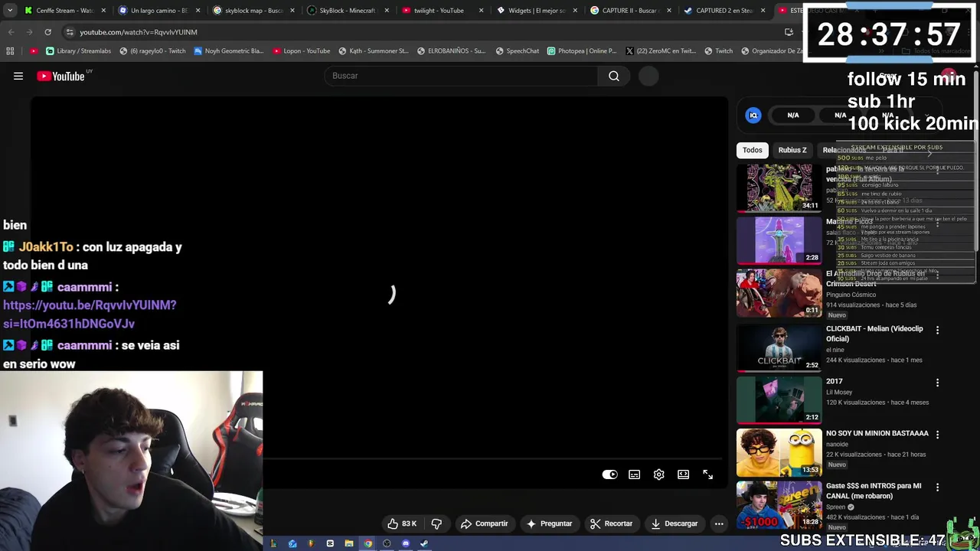Dislike the video
980x551 pixels.
pyautogui.click(x=436, y=523)
